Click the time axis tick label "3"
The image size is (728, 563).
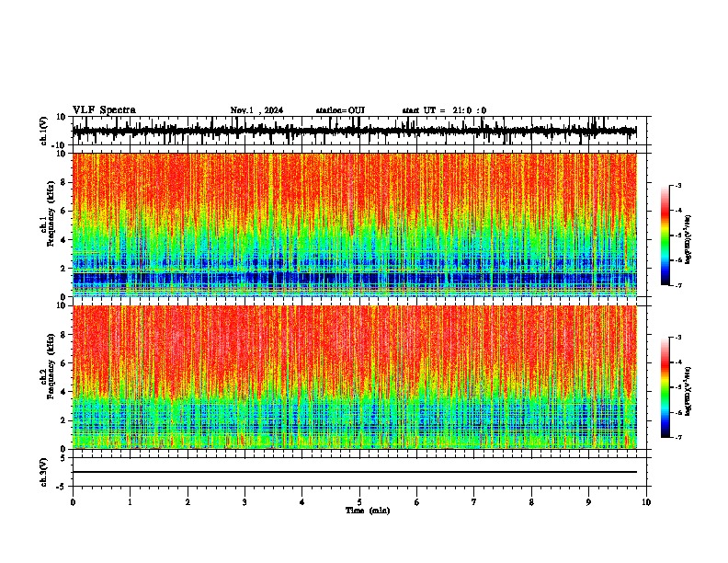(x=245, y=502)
